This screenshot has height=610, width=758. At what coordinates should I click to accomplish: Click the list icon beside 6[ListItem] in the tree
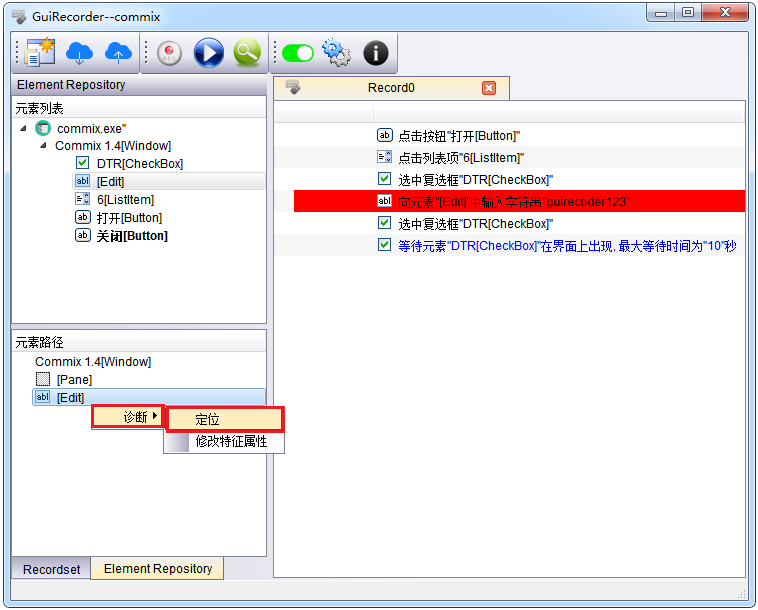tap(83, 199)
